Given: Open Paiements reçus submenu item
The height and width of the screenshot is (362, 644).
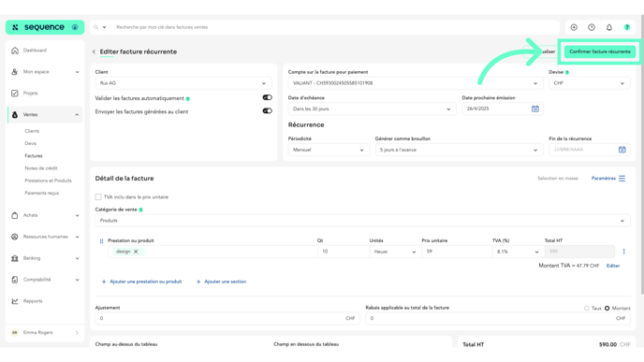Looking at the screenshot, I should pyautogui.click(x=41, y=193).
